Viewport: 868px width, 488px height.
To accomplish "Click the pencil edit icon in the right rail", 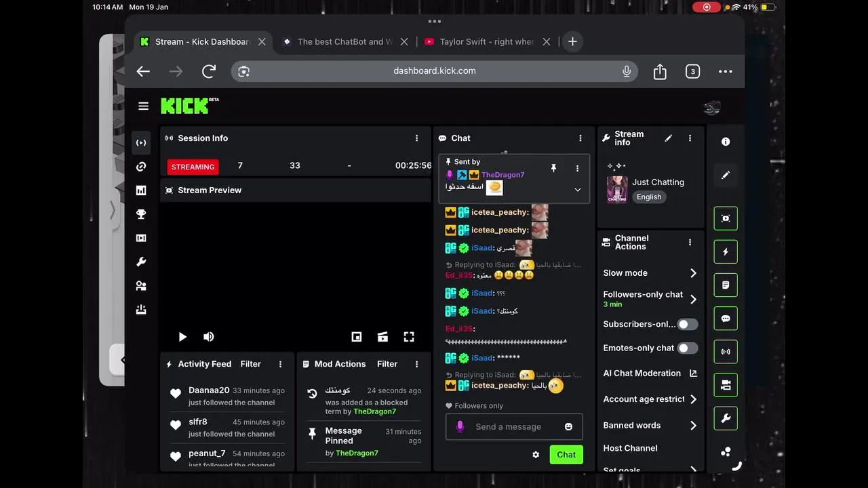I will pos(726,175).
